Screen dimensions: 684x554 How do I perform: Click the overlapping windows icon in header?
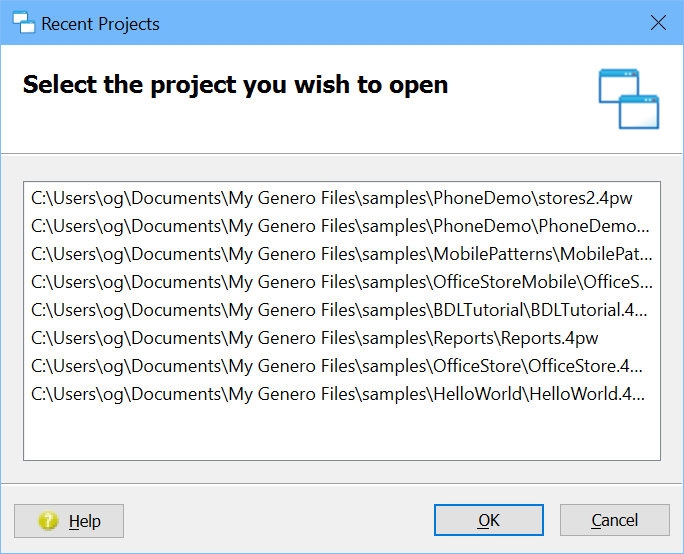click(629, 99)
